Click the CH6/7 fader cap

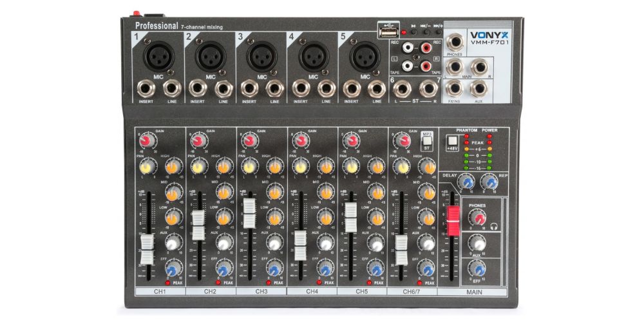tap(402, 250)
